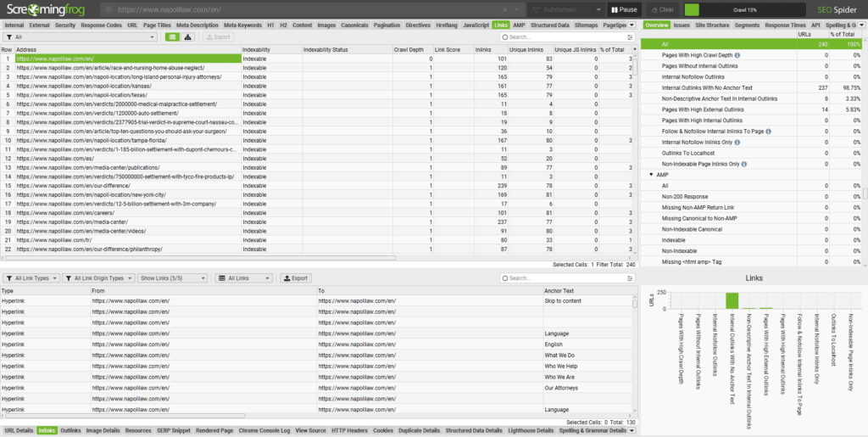This screenshot has width=868, height=437.
Task: Pause the crawl
Action: [625, 10]
